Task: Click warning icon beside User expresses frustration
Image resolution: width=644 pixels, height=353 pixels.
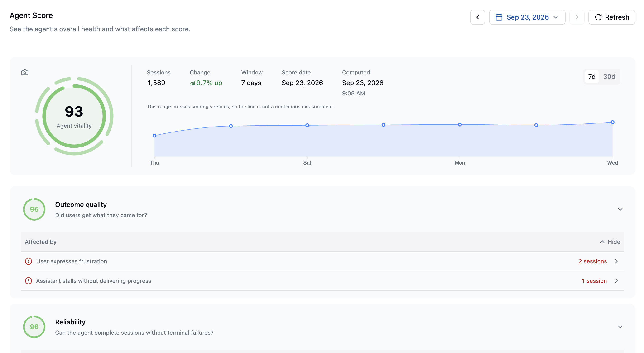Action: click(x=29, y=261)
